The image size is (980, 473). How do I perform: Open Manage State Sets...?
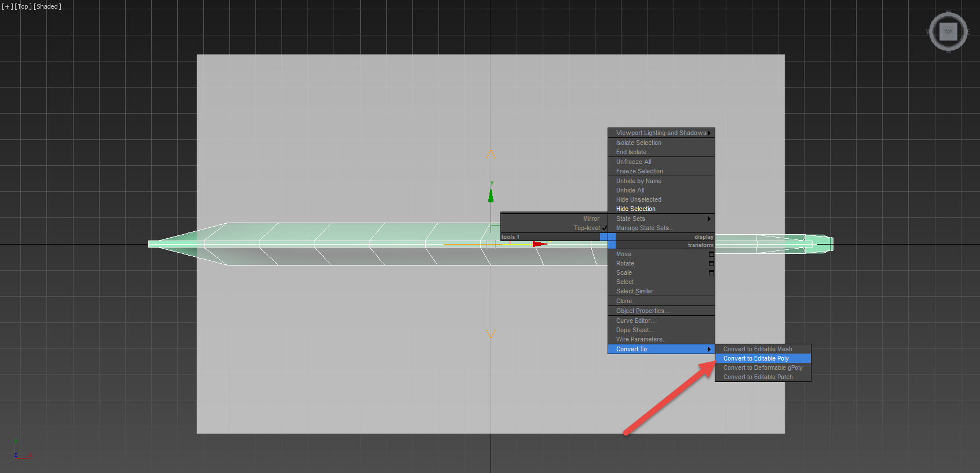pyautogui.click(x=661, y=228)
